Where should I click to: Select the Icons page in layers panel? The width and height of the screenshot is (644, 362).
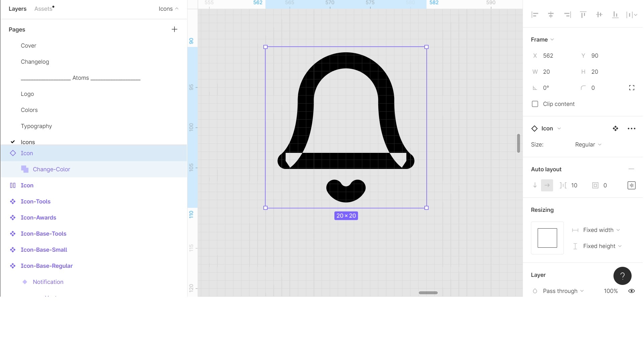28,142
